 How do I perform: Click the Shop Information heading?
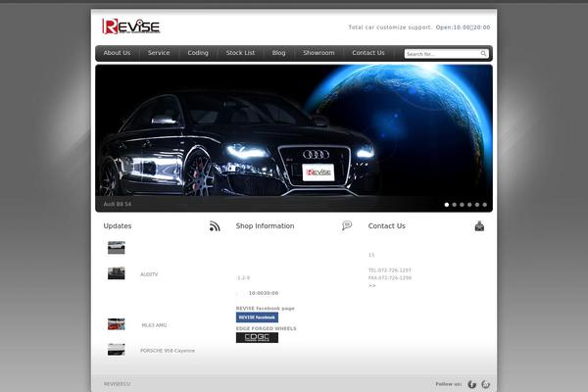266,225
